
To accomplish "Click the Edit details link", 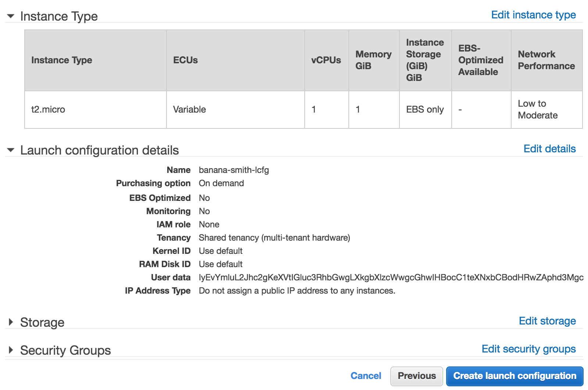I will (x=549, y=149).
